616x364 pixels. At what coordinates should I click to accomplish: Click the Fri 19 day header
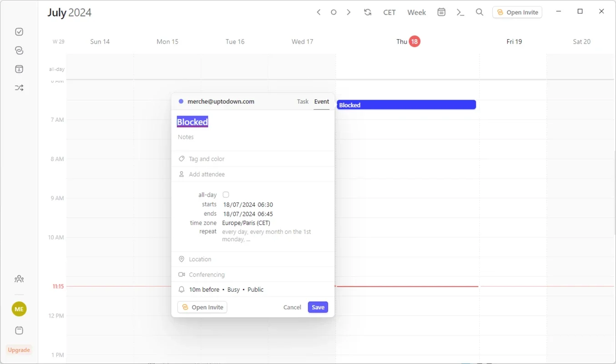pos(514,41)
